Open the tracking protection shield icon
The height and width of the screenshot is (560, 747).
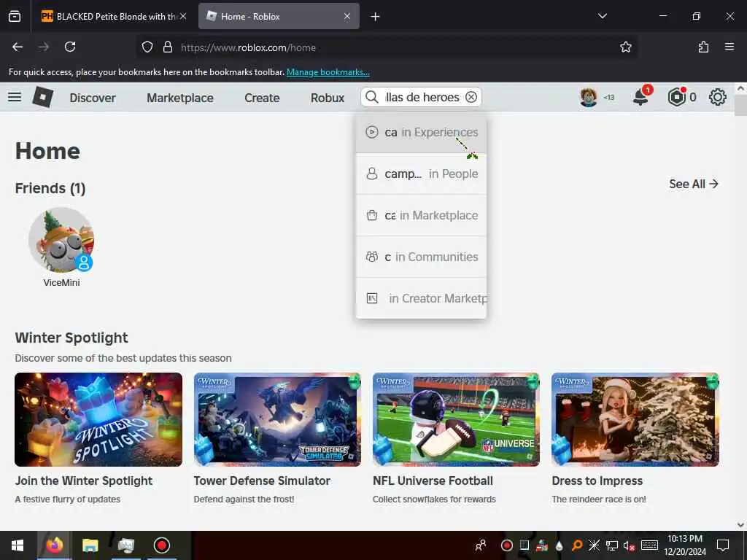(x=147, y=47)
